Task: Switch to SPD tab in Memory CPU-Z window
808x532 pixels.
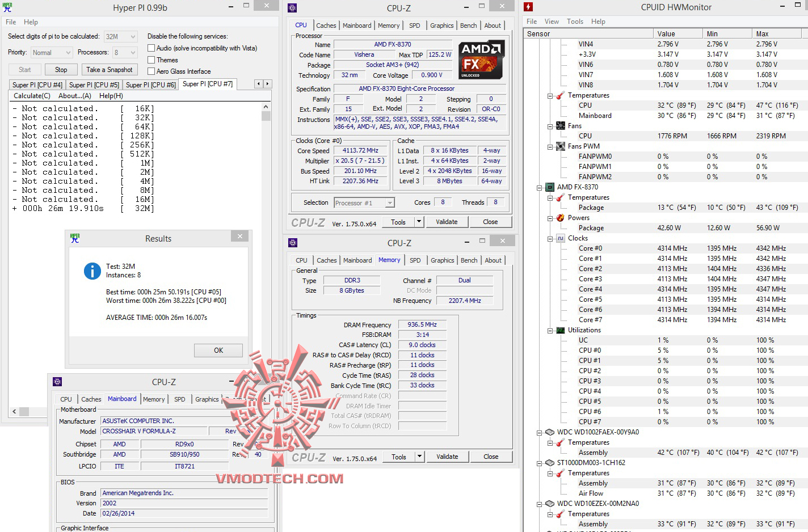Action: pos(415,260)
